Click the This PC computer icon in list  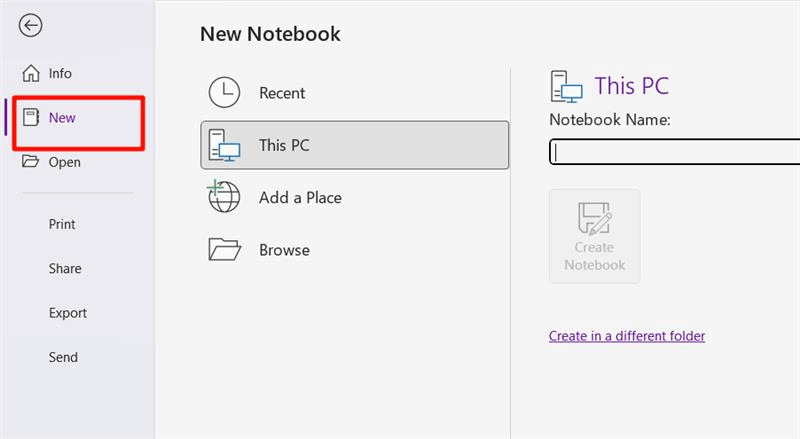pos(224,145)
